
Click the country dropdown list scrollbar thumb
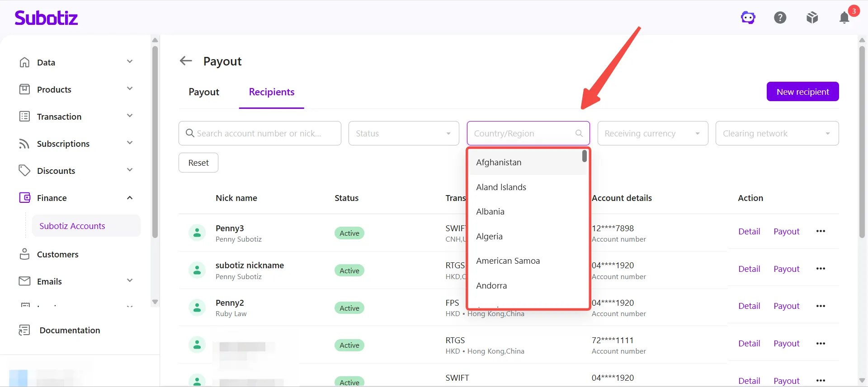(585, 156)
